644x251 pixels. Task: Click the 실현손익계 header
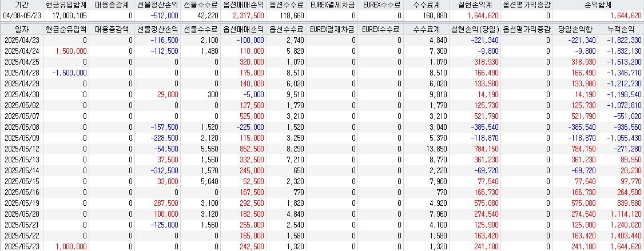pos(475,5)
